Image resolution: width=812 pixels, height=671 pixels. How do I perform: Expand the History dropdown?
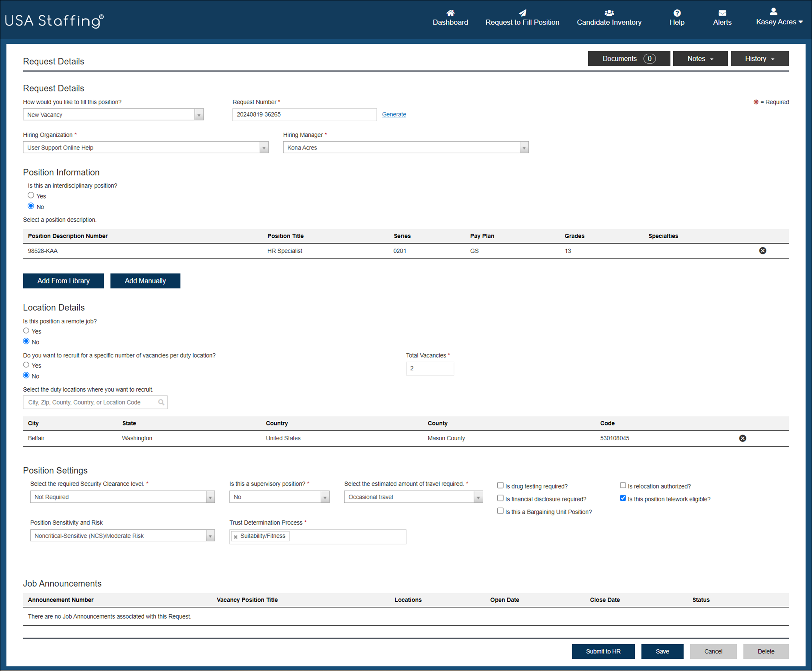[x=759, y=58]
